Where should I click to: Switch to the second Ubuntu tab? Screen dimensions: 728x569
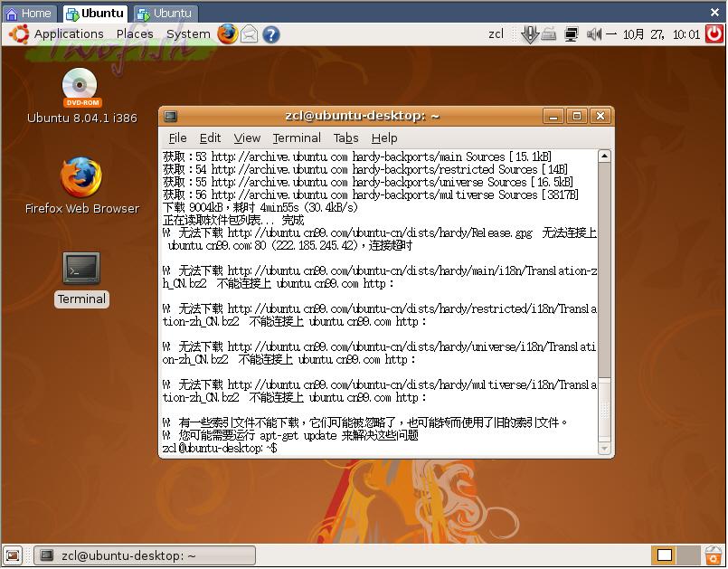click(165, 14)
